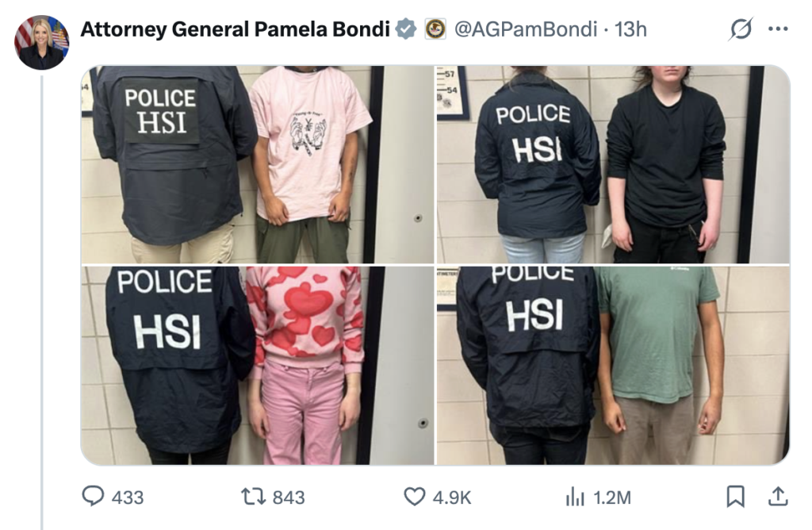Open bottom-left photo with heart sweater
The height and width of the screenshot is (530, 812).
click(x=258, y=365)
